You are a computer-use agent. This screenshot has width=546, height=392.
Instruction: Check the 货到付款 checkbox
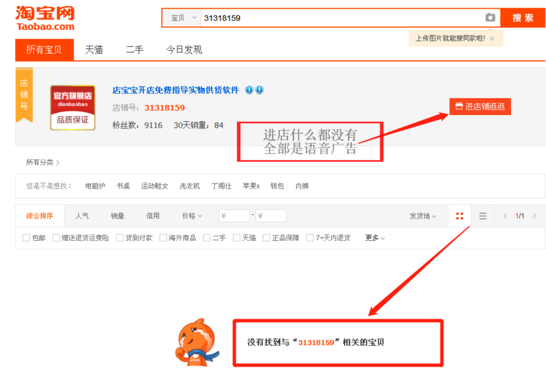pos(119,238)
